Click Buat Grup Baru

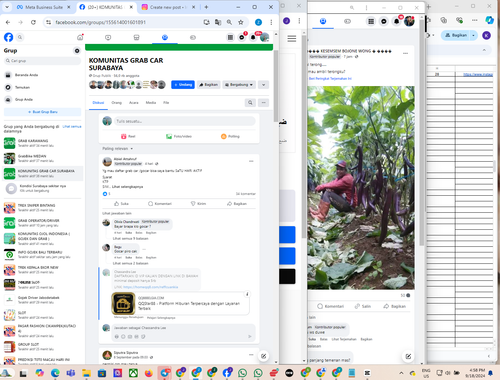42,112
